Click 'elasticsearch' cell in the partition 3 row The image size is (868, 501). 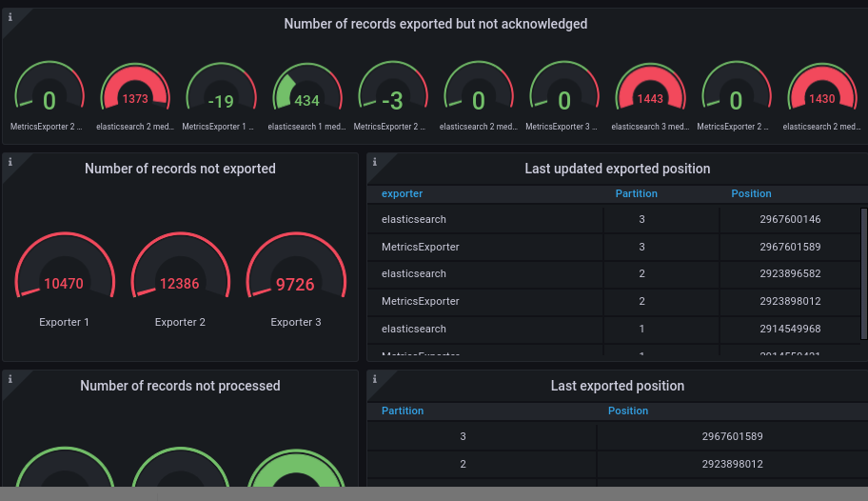coord(485,219)
